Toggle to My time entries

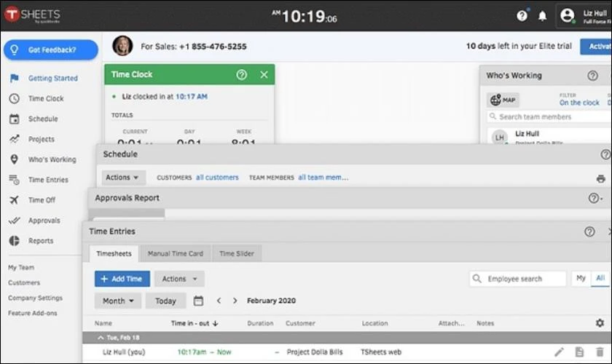pyautogui.click(x=581, y=278)
